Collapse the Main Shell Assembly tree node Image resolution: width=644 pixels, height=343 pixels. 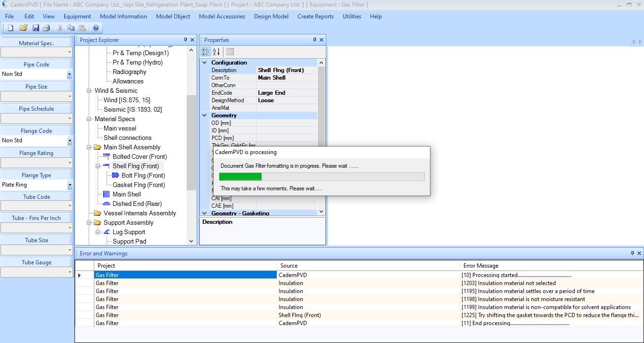pos(89,147)
